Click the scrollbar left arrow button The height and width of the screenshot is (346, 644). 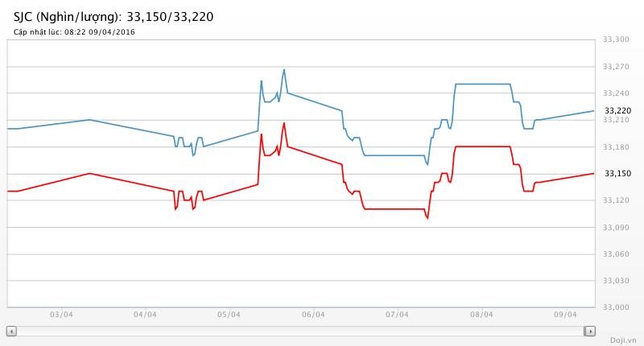pyautogui.click(x=11, y=331)
